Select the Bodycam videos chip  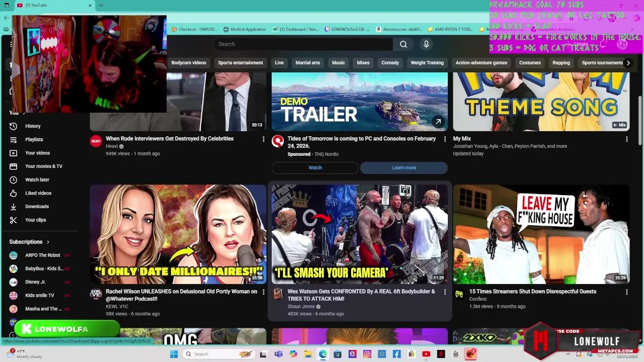[x=189, y=63]
